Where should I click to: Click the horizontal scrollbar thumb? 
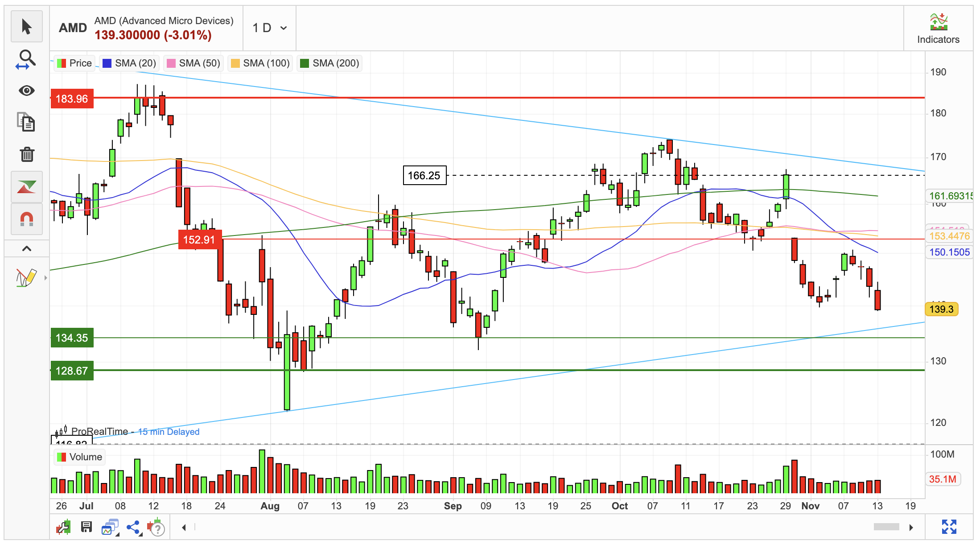pyautogui.click(x=886, y=527)
